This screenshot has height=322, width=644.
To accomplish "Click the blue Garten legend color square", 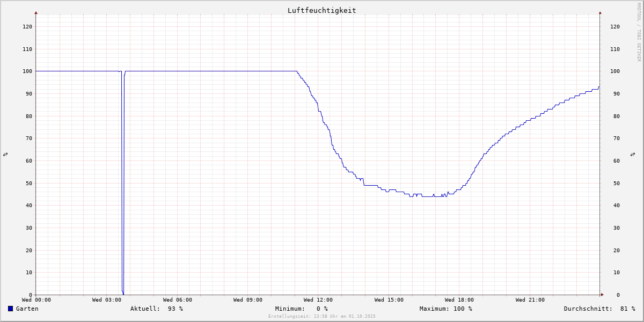I will (x=10, y=309).
